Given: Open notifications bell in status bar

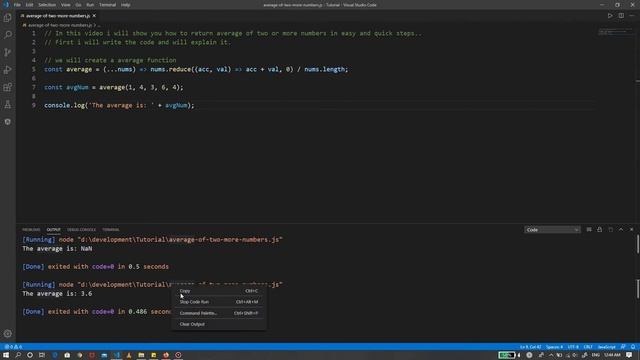Looking at the screenshot, I should [633, 347].
